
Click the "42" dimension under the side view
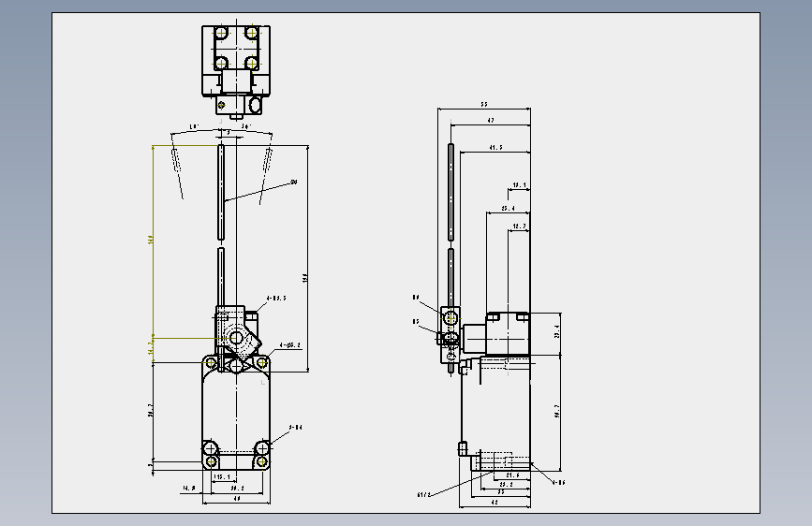495,503
